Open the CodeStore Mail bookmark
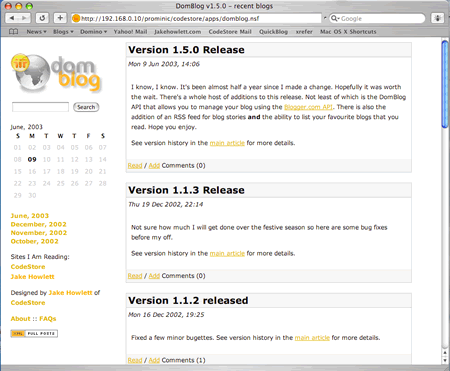This screenshot has width=450, height=371. pyautogui.click(x=230, y=32)
